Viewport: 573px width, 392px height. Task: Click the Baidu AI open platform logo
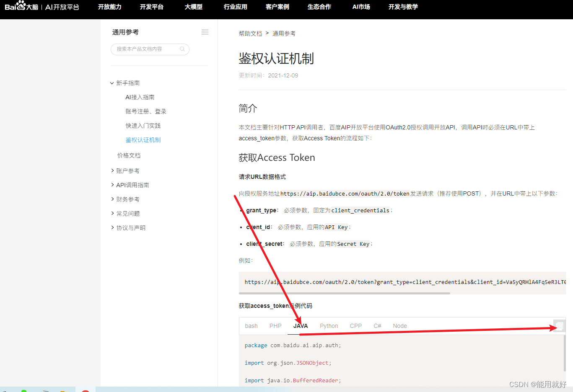41,6
